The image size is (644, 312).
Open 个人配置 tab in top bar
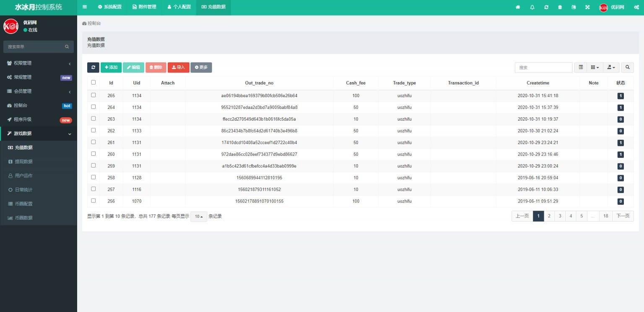[x=179, y=7]
